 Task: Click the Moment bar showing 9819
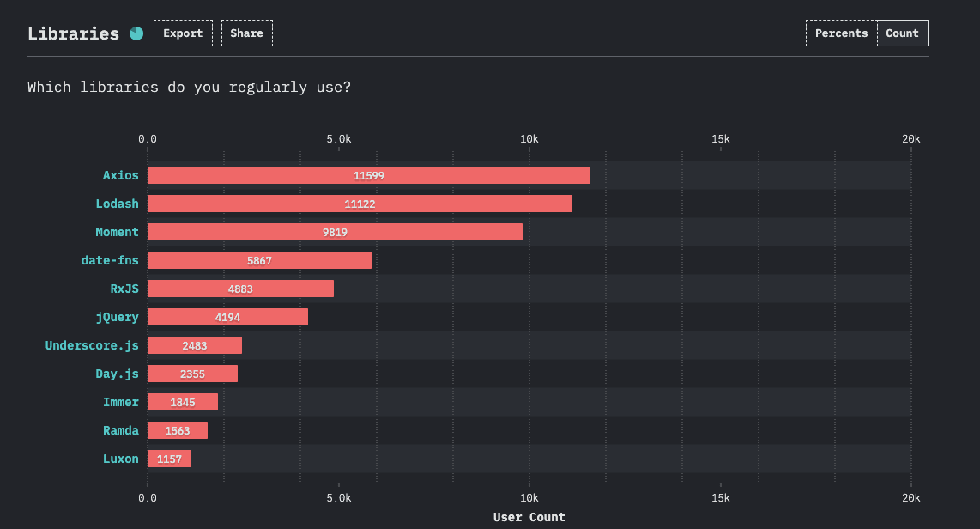point(335,232)
